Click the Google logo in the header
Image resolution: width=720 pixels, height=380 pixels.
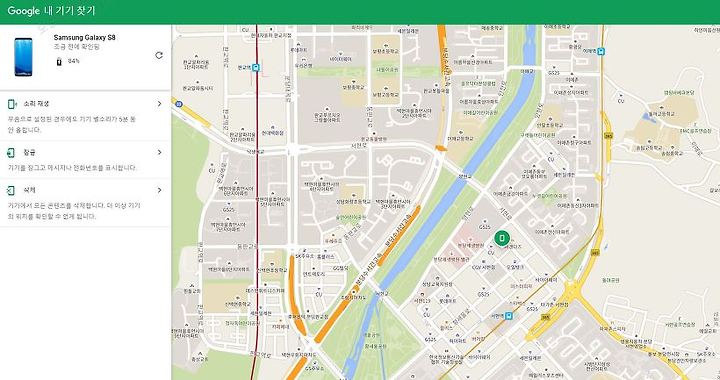coord(24,11)
